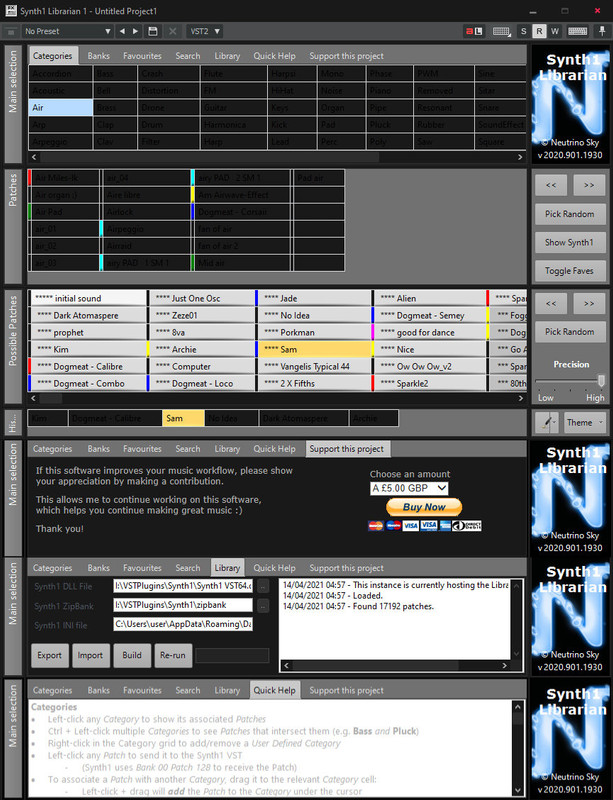613x800 pixels.
Task: Select the 'Air' category cell
Action: tap(61, 108)
